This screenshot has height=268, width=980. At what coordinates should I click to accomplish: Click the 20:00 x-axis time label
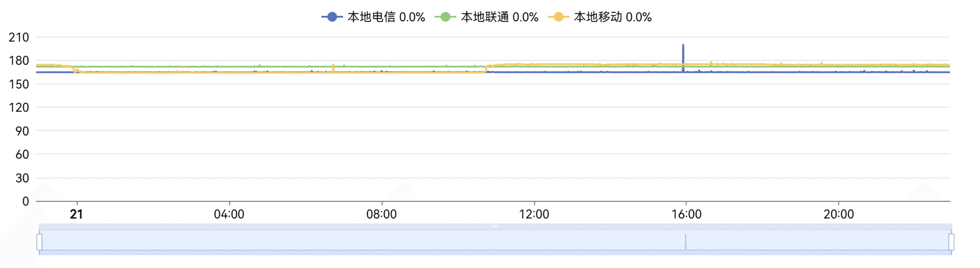(x=839, y=215)
